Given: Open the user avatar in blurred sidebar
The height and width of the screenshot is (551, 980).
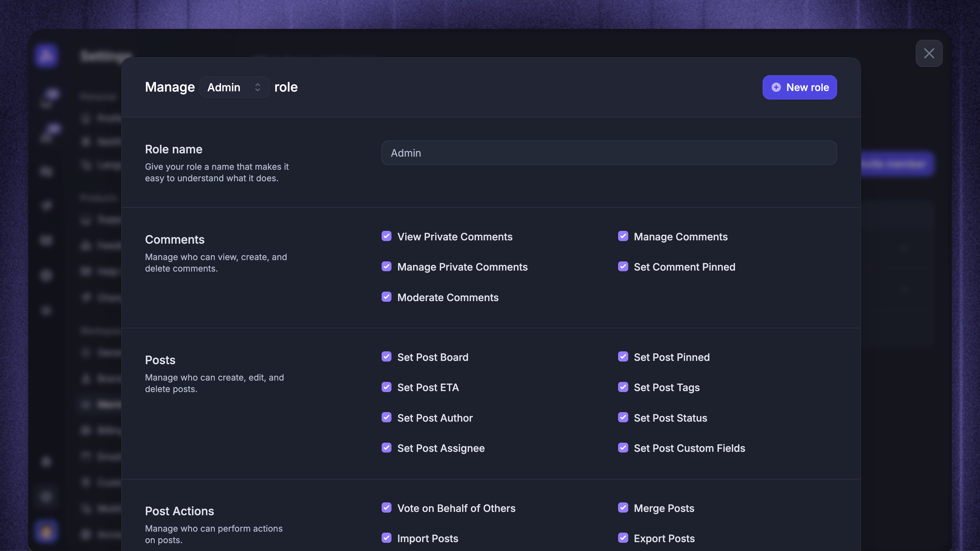Looking at the screenshot, I should [x=46, y=531].
